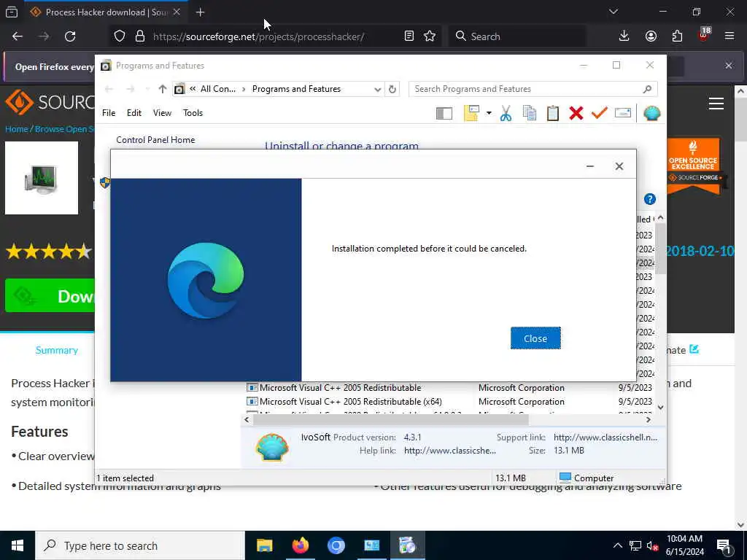Open the File menu in Programs and Features
The height and width of the screenshot is (560, 747).
[109, 113]
